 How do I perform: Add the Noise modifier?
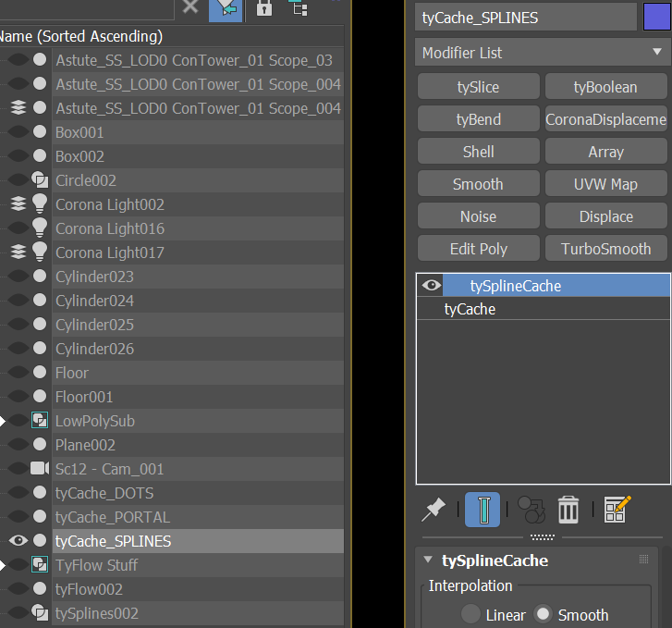(x=478, y=216)
